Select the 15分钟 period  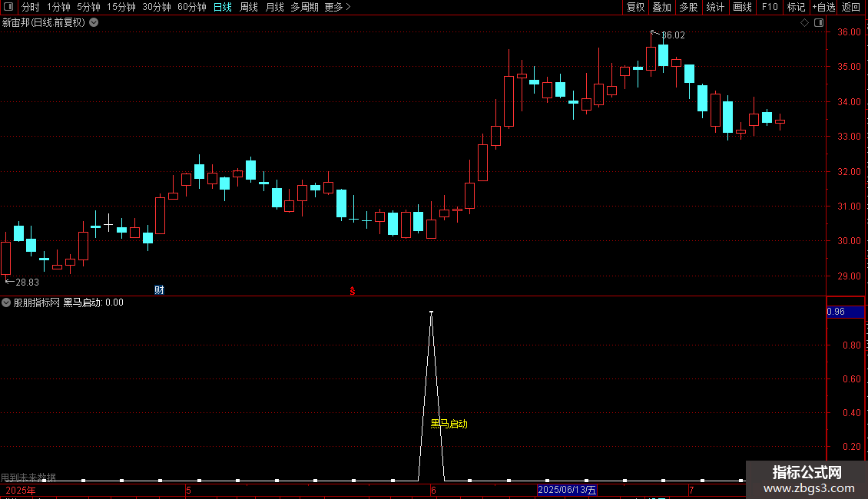pos(121,7)
